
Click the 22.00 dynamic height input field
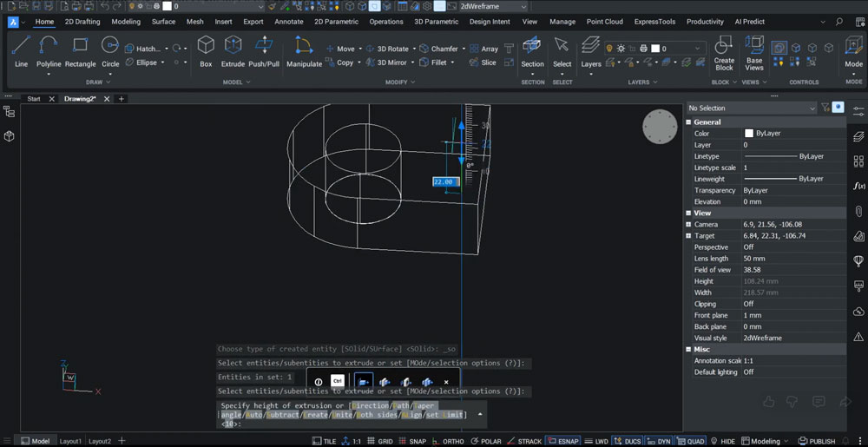(446, 181)
